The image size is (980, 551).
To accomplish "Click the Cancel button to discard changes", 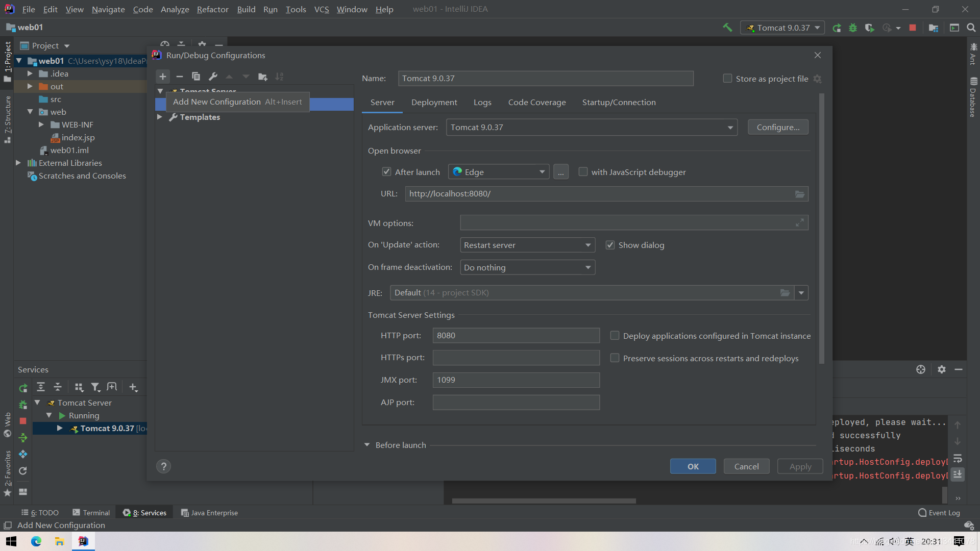I will click(746, 466).
